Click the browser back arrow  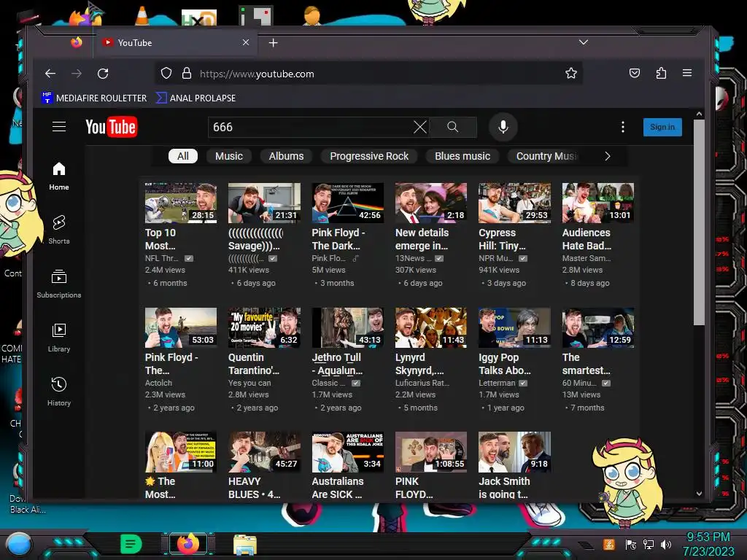[x=50, y=74]
